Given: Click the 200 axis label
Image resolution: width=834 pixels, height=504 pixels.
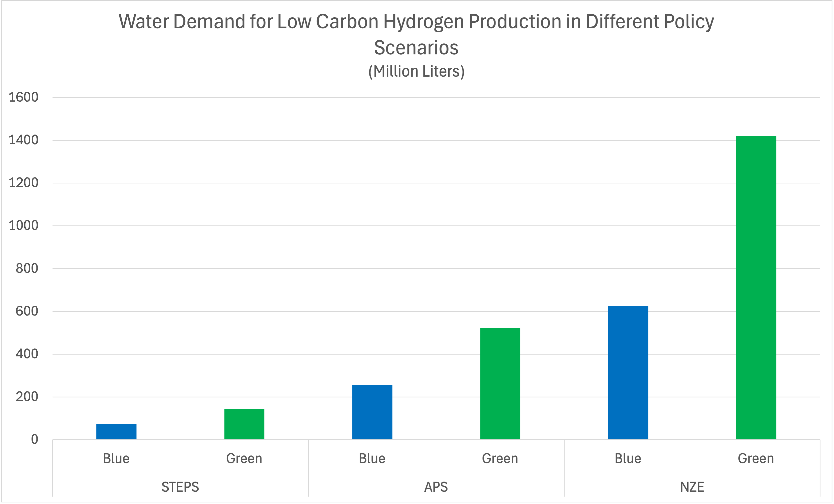Looking at the screenshot, I should pyautogui.click(x=27, y=397).
